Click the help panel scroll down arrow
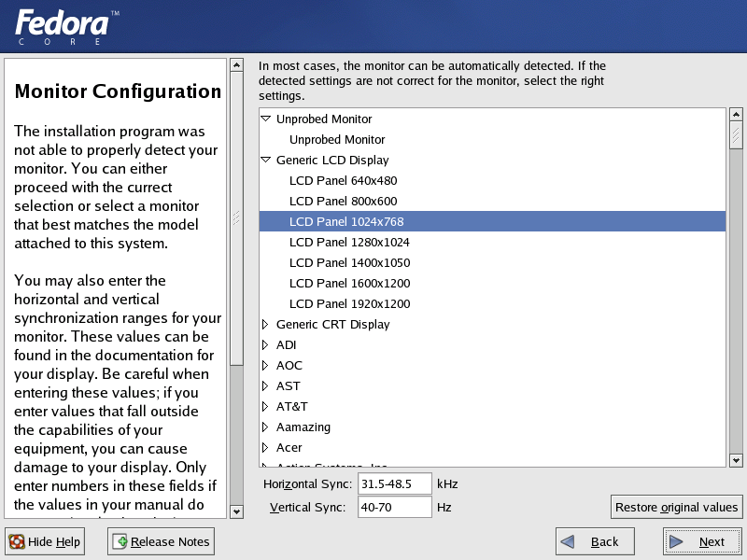Viewport: 747px width, 560px height. pos(236,511)
